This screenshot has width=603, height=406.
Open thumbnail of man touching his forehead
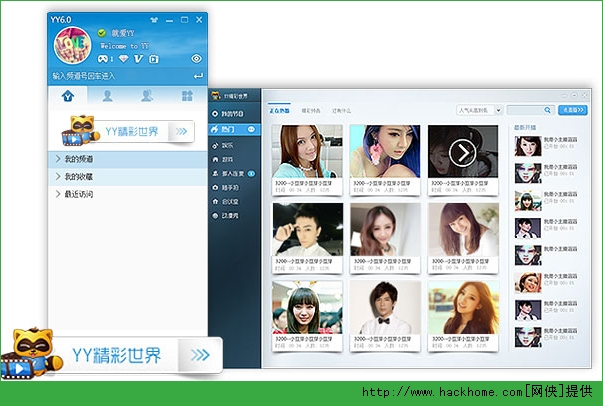(307, 230)
